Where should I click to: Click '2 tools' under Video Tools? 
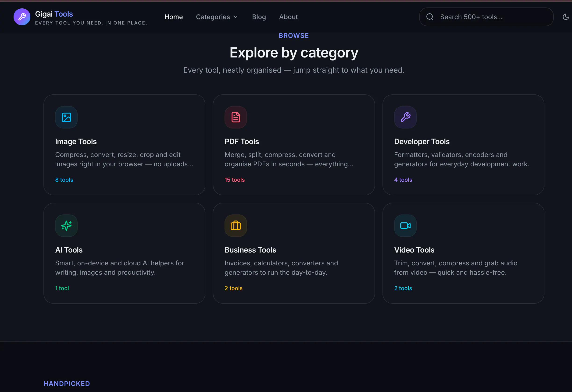coord(403,288)
